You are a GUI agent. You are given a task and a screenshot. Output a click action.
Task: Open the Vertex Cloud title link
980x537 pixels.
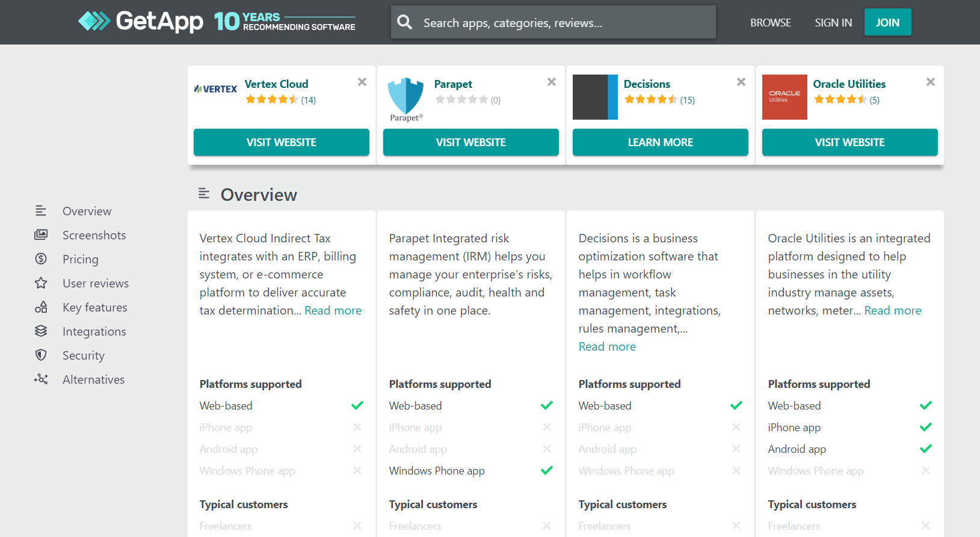click(276, 84)
